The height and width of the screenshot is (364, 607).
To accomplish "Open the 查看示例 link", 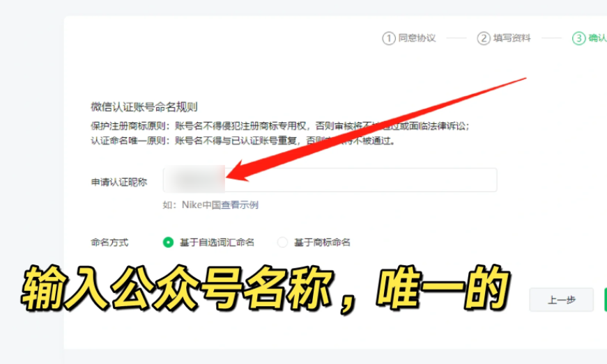I will (240, 205).
